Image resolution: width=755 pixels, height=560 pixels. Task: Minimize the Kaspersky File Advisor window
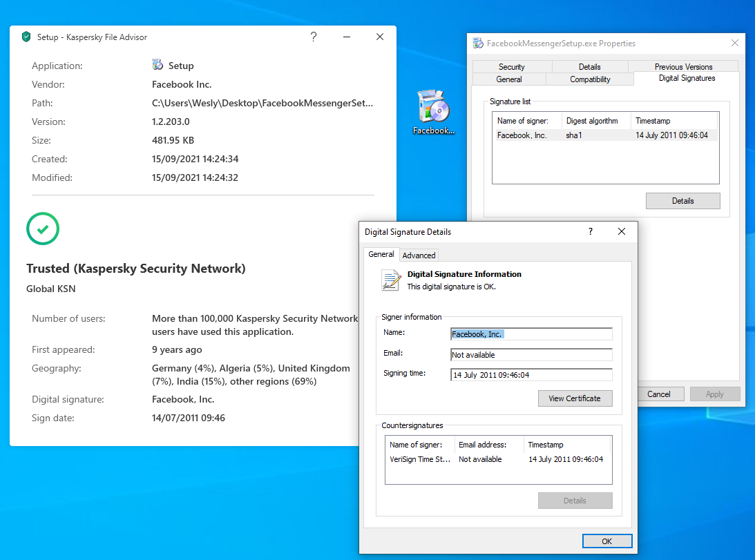click(x=347, y=37)
